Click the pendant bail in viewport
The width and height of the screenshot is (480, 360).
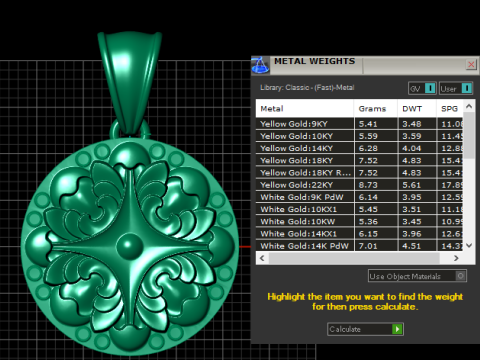(x=130, y=82)
